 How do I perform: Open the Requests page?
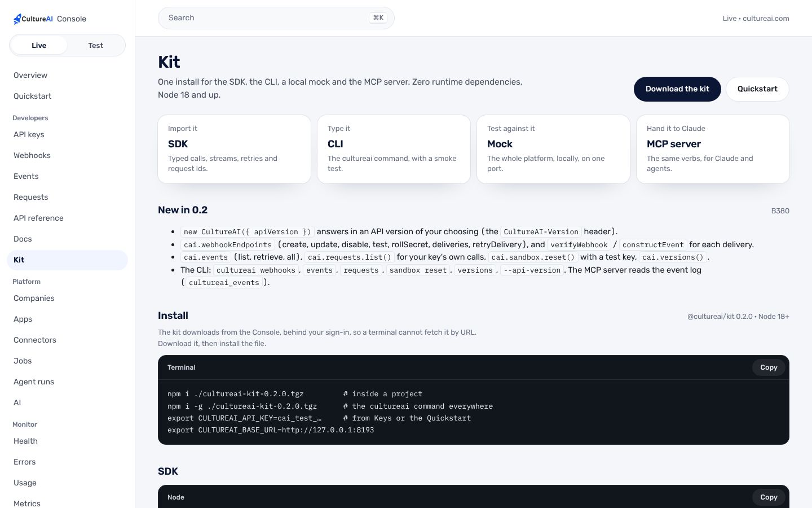[67, 197]
